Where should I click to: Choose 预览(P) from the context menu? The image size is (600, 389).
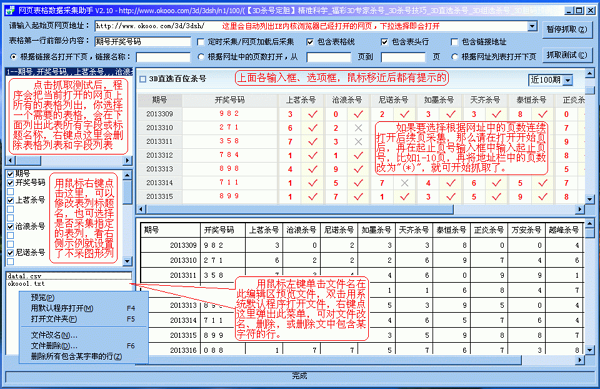click(42, 297)
